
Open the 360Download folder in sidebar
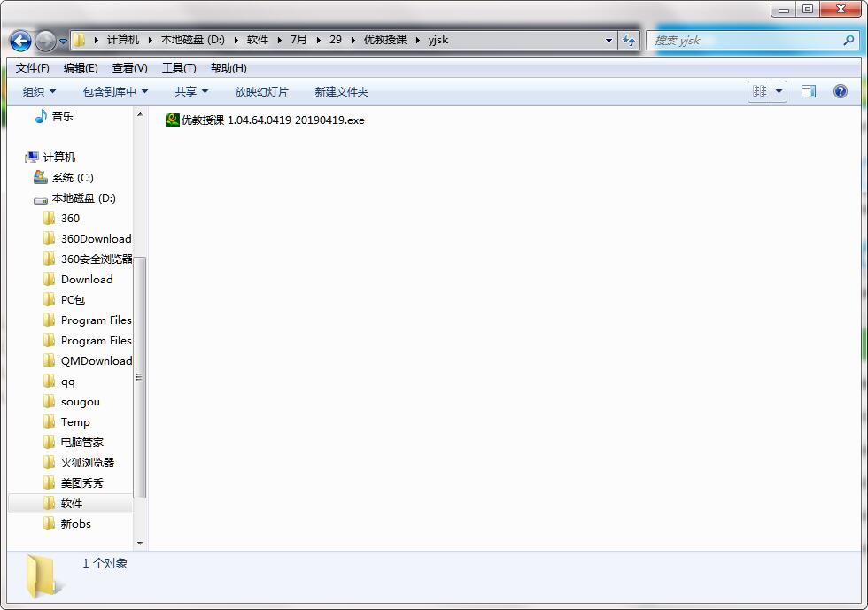96,238
